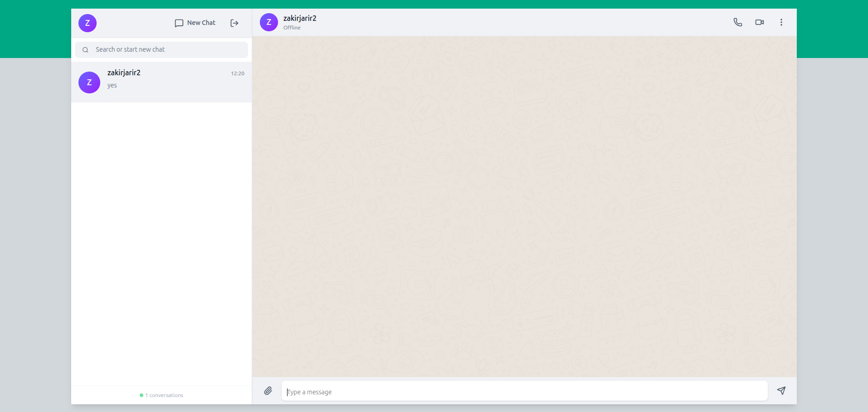The width and height of the screenshot is (868, 412).
Task: Click the search magnifier icon
Action: (x=85, y=50)
